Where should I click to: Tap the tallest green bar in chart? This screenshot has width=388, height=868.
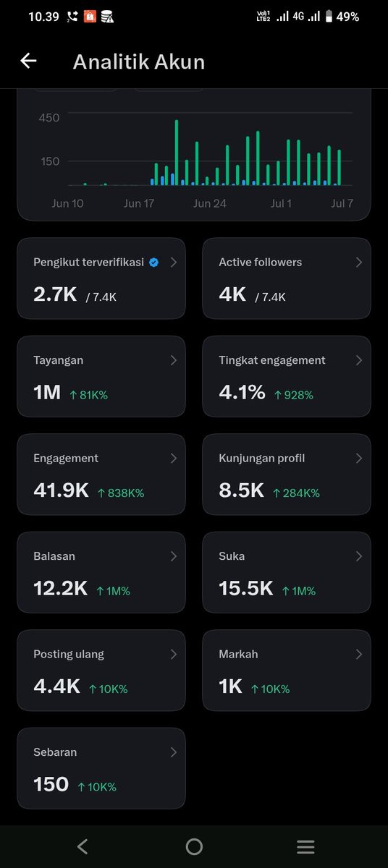pos(177,153)
